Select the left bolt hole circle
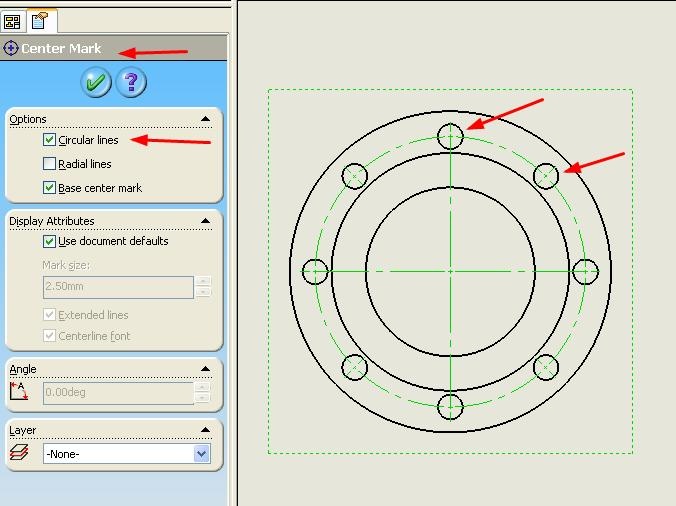This screenshot has height=506, width=676. point(315,272)
